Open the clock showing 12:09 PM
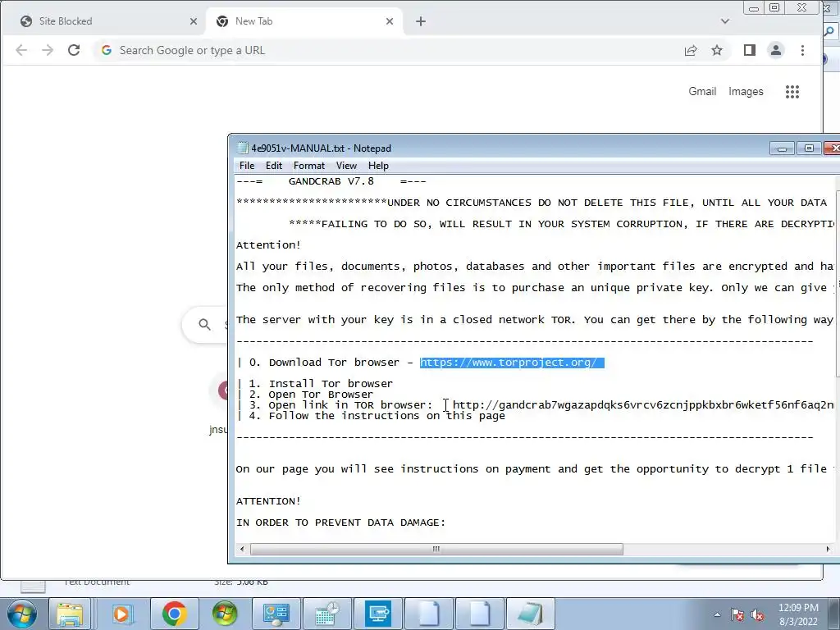This screenshot has width=840, height=630. [x=798, y=614]
